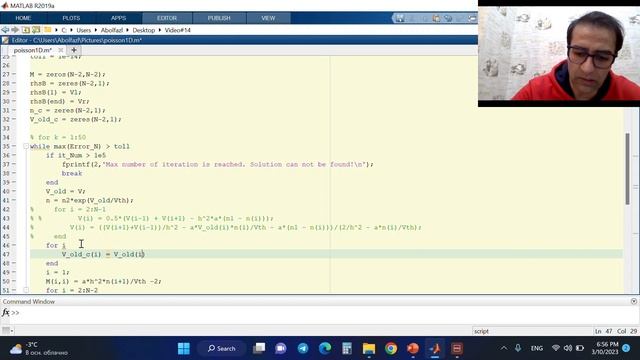
Task: Add a new editor tab with plus button
Action: pyautogui.click(x=74, y=50)
